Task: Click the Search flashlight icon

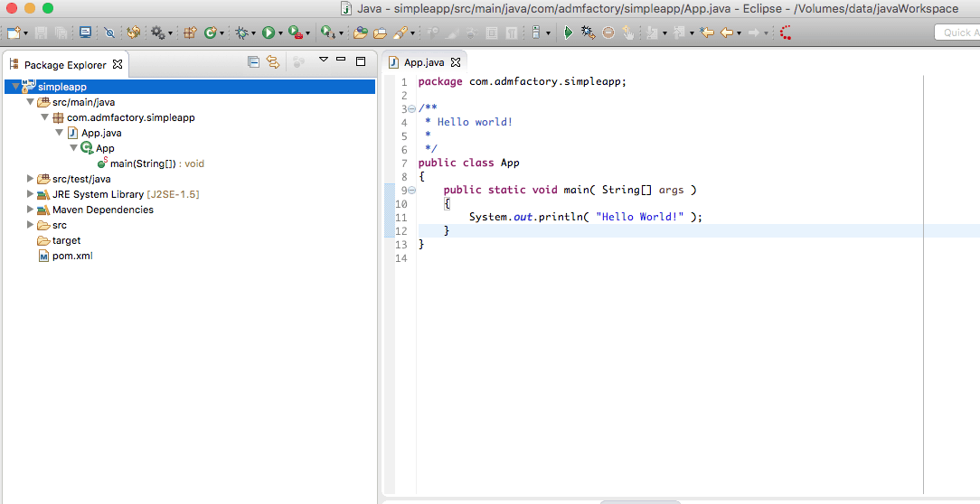Action: tap(400, 33)
